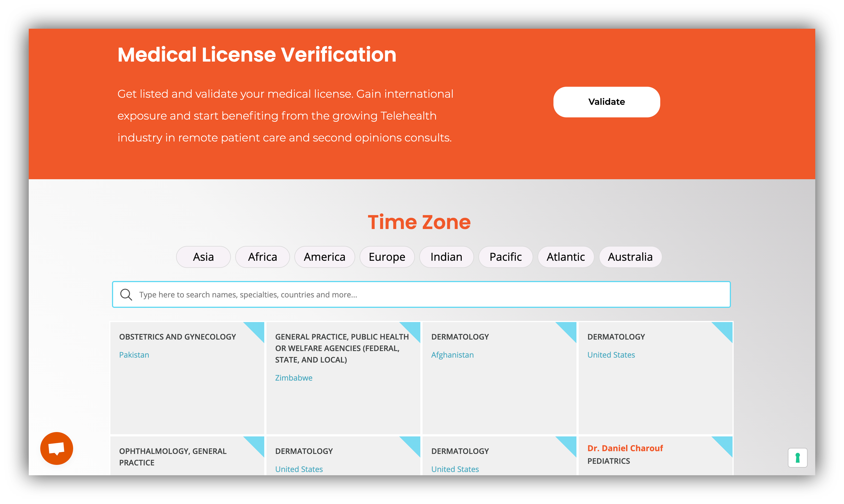Click the Time Zone section heading
This screenshot has height=504, width=844.
click(x=419, y=222)
